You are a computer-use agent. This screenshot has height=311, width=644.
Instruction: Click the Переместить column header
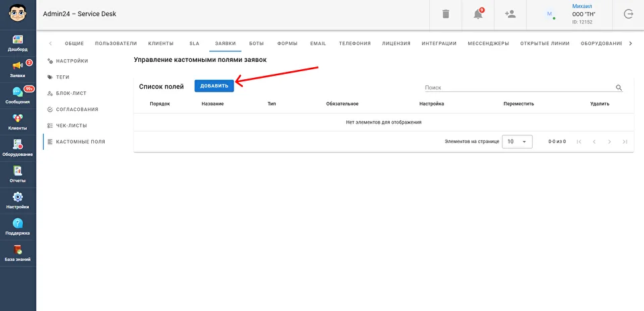point(519,103)
